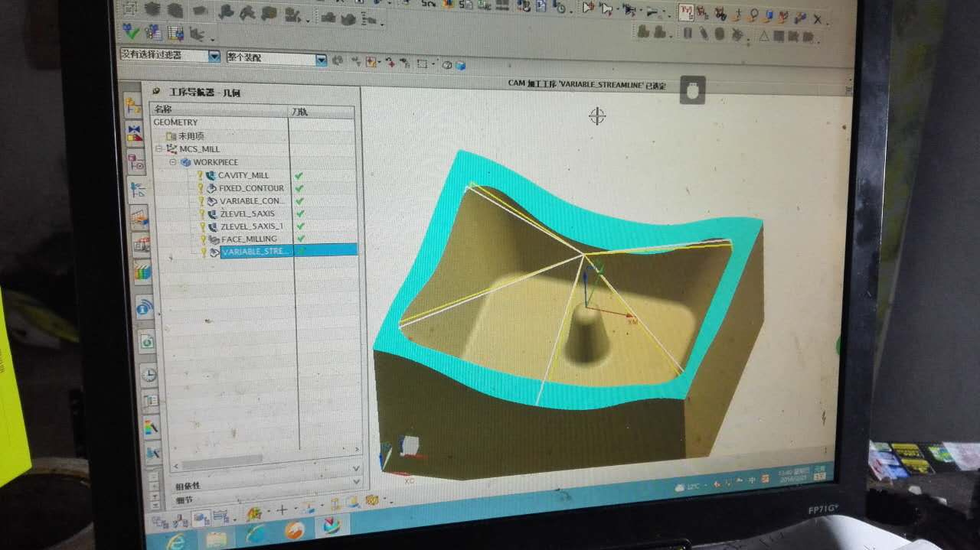
Task: Select the FACE_MILLING operation
Action: (x=250, y=239)
